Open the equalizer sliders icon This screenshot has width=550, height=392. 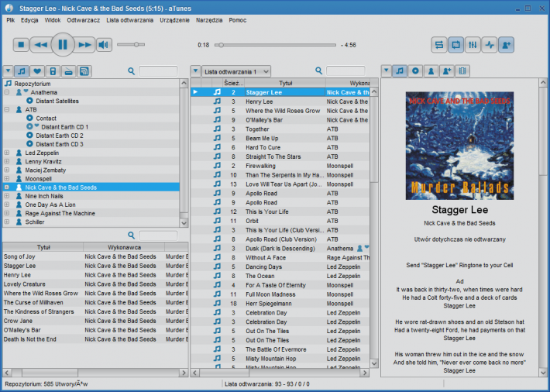[473, 45]
